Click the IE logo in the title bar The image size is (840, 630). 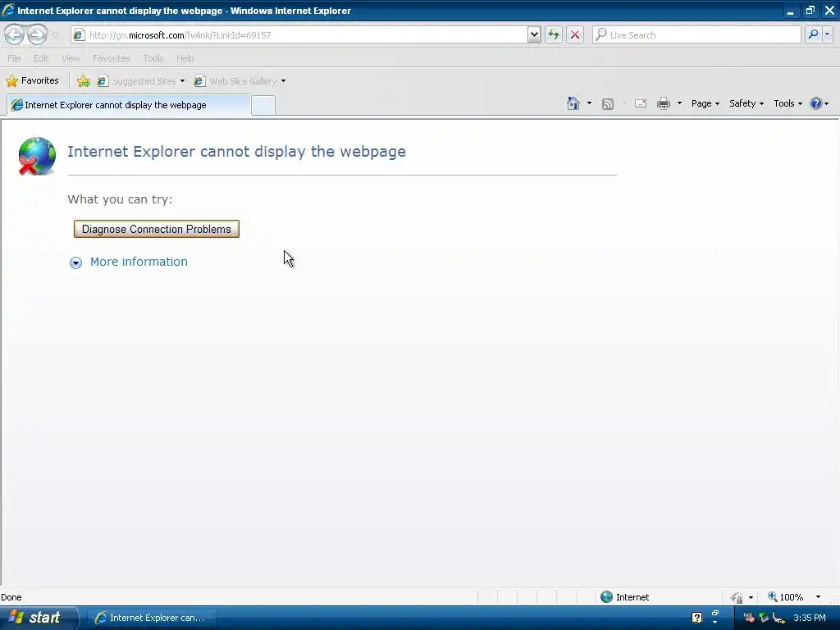tap(8, 10)
